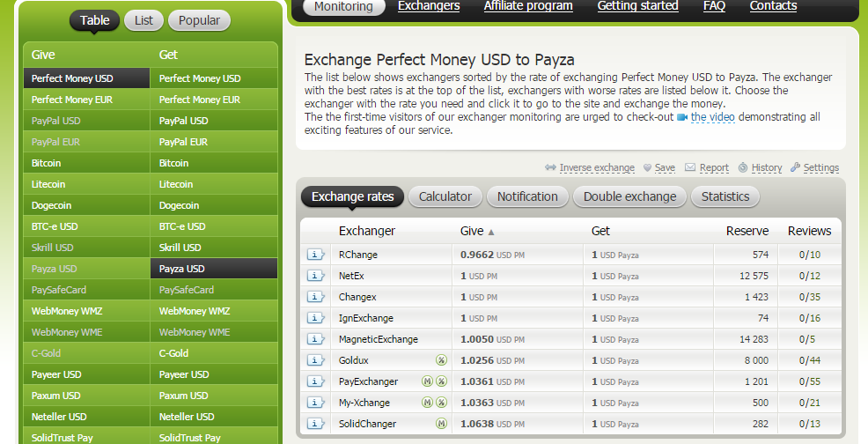Open info icon for My-Xchange row

tap(315, 403)
